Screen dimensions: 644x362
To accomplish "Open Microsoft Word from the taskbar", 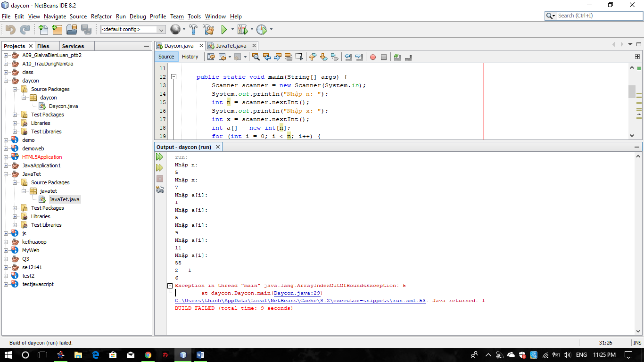I will coord(200,355).
